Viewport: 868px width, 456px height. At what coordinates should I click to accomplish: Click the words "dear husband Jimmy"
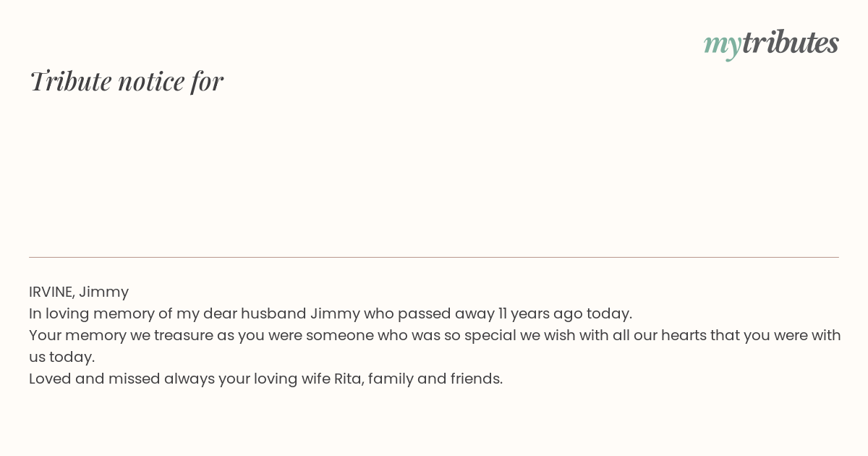pyautogui.click(x=281, y=313)
